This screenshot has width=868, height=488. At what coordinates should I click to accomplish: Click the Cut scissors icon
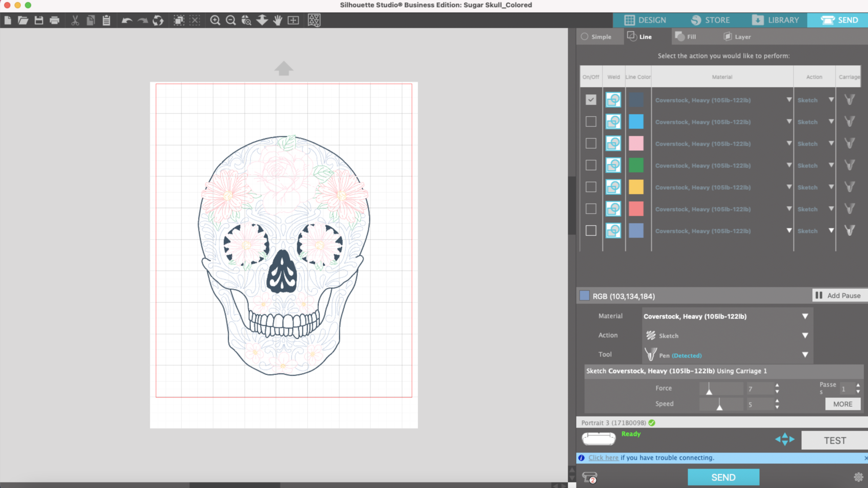[x=75, y=20]
